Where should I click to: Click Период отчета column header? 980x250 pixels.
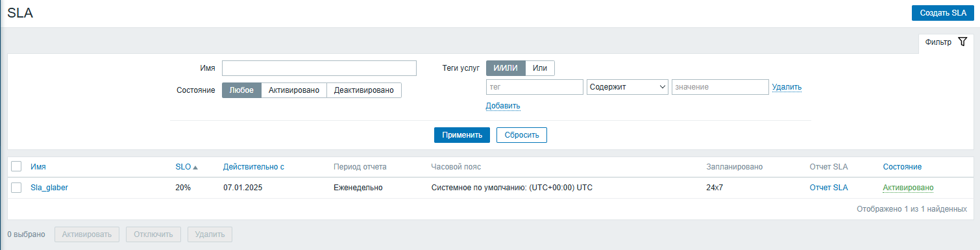(360, 167)
